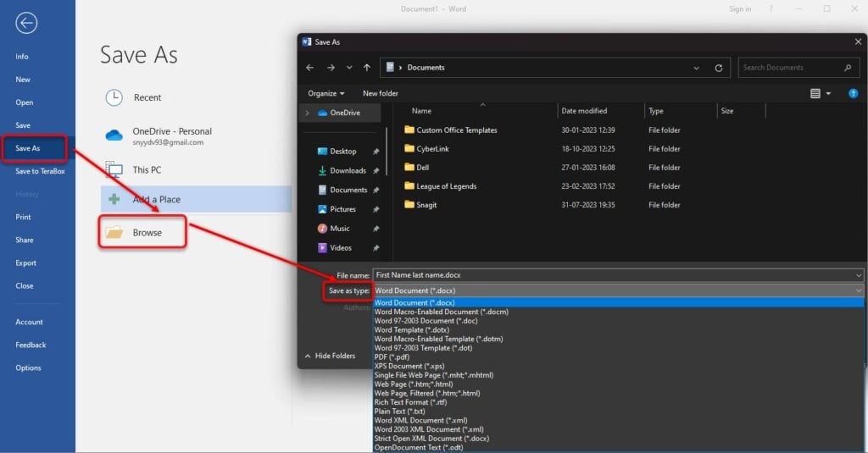
Task: Select OneDrive - Personal location
Action: point(159,136)
